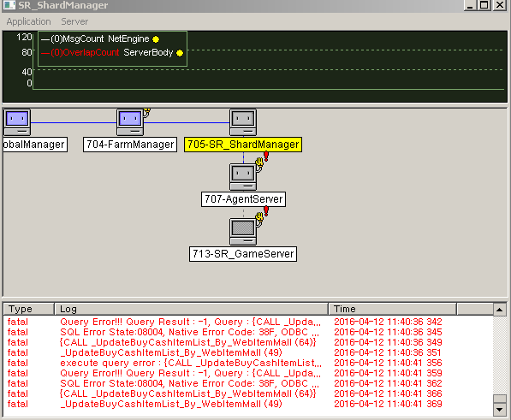Click the red alert marker above GameServer
Screen dimensions: 511x420
click(x=266, y=211)
